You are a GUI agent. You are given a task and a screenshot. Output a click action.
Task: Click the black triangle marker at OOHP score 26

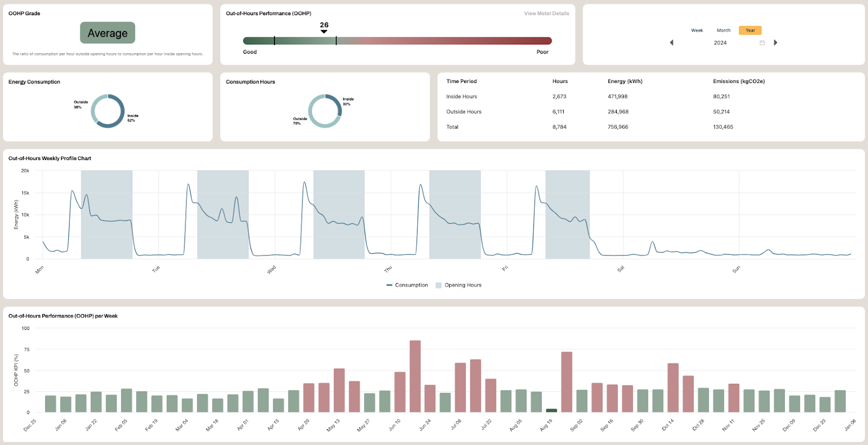tap(324, 31)
